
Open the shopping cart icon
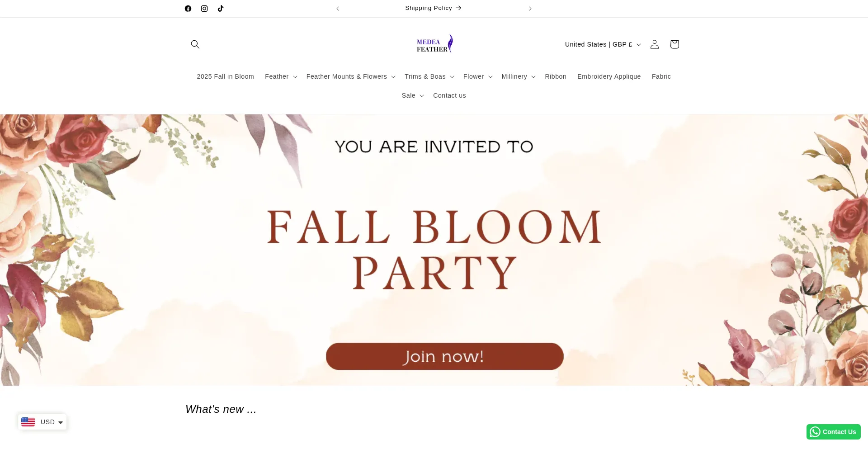(675, 44)
